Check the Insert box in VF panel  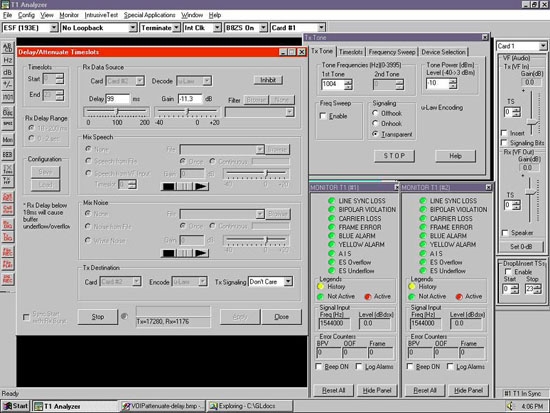click(504, 133)
